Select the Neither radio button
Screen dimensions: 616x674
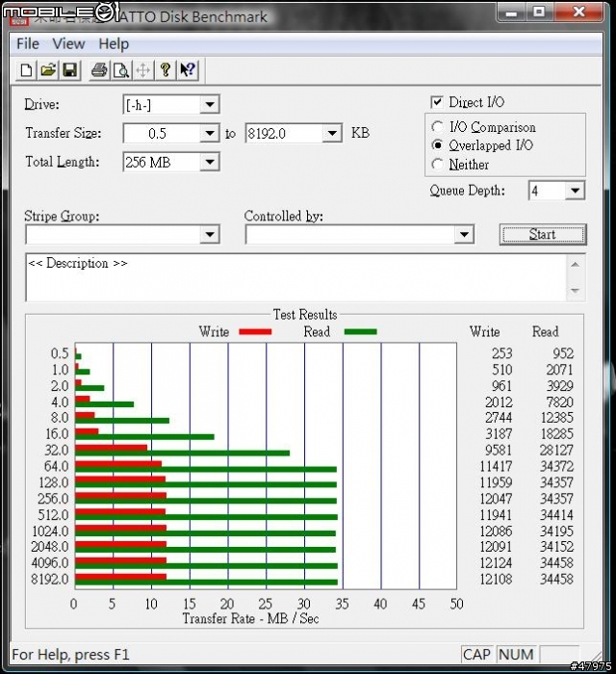[x=437, y=165]
